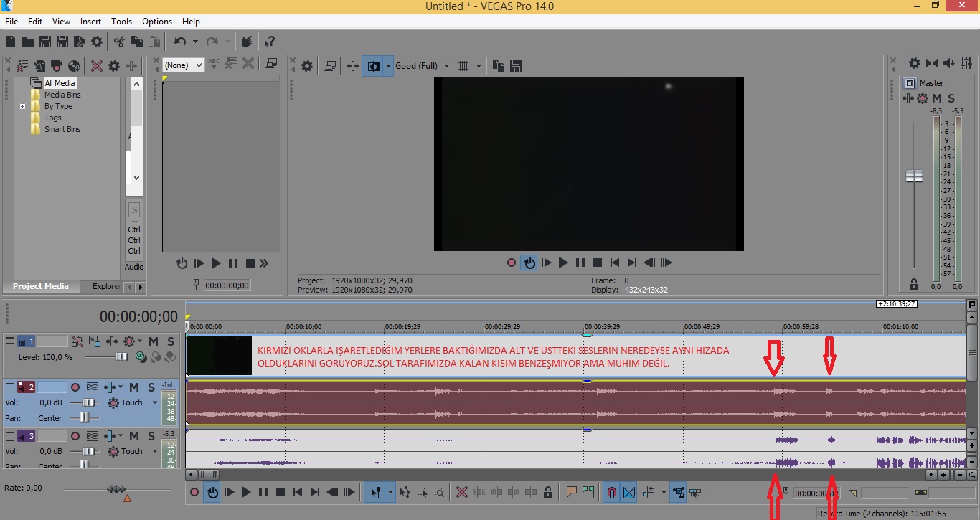The image size is (980, 520).
Task: Mute audio track 3
Action: tap(134, 436)
